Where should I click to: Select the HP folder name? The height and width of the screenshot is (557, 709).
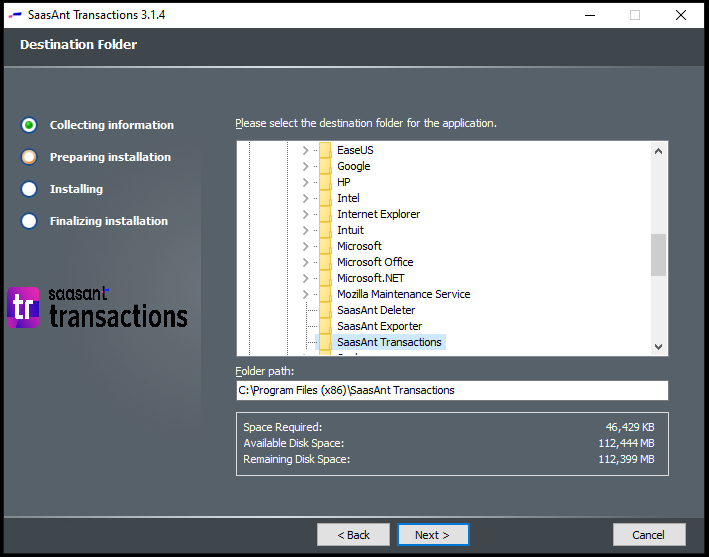click(344, 182)
